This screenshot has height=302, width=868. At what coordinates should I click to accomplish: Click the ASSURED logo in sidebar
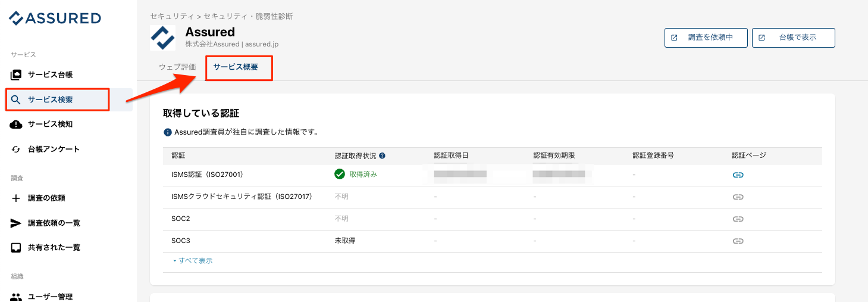(55, 18)
